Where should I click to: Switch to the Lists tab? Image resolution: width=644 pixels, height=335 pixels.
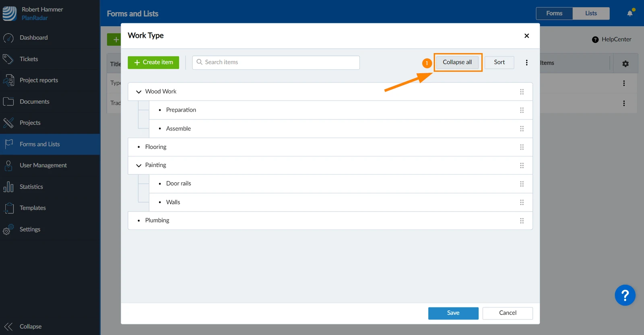[591, 13]
